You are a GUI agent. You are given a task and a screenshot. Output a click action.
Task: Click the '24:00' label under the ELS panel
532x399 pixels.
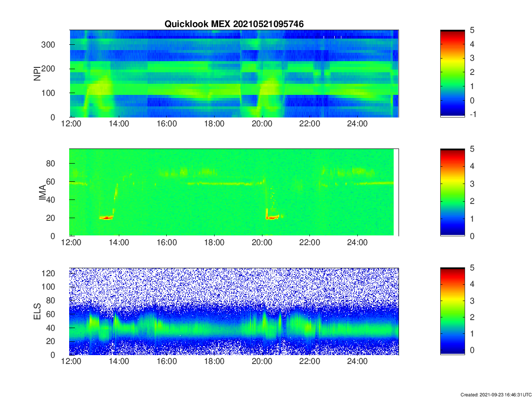pos(357,362)
